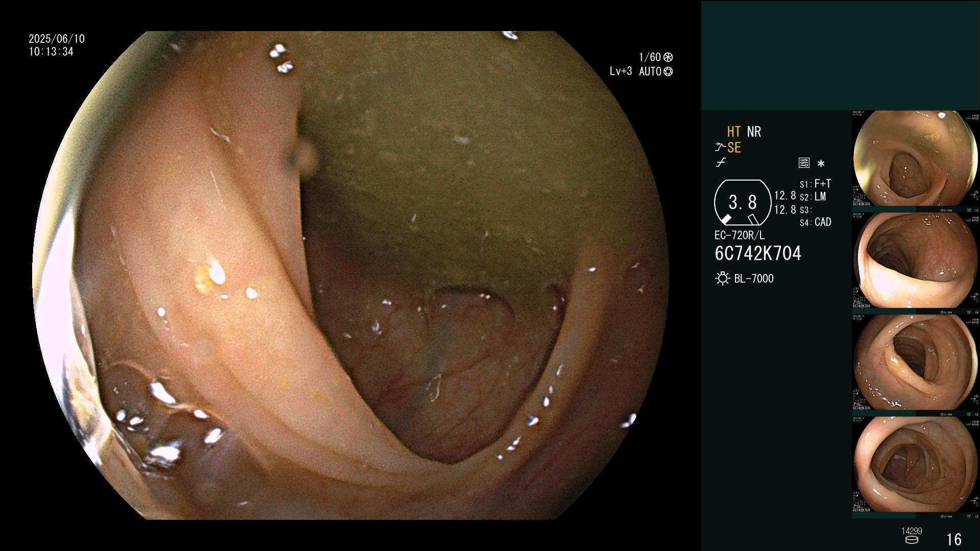Click the Lv+3 brightness level text
Image resolution: width=980 pixels, height=551 pixels.
(x=621, y=71)
